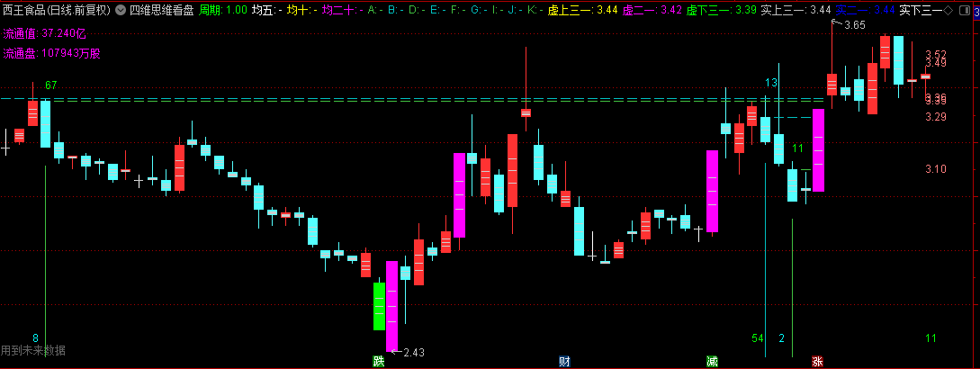Viewport: 980px width, 369px height.
Task: Click the 财 event marker at the chart bottom
Action: coord(564,361)
